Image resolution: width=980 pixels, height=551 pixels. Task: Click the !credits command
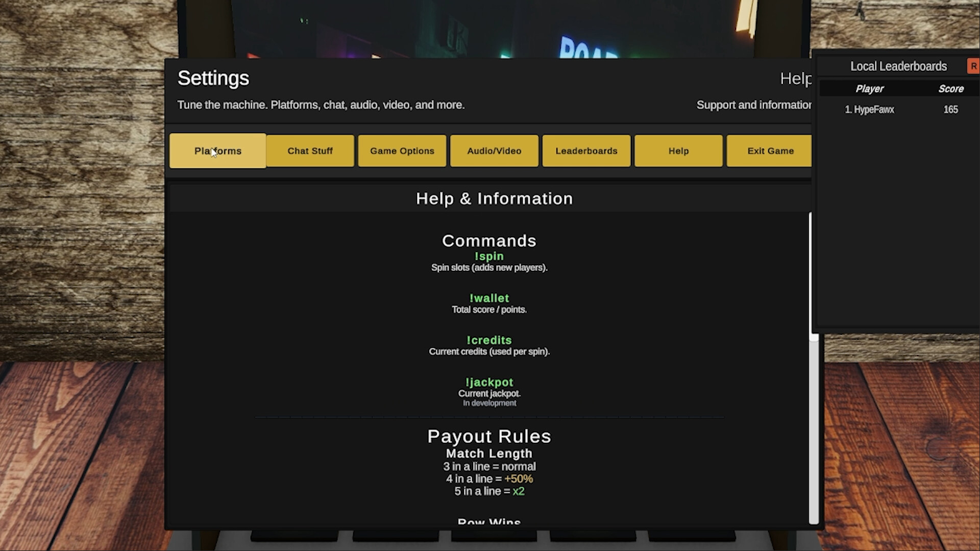click(x=489, y=340)
